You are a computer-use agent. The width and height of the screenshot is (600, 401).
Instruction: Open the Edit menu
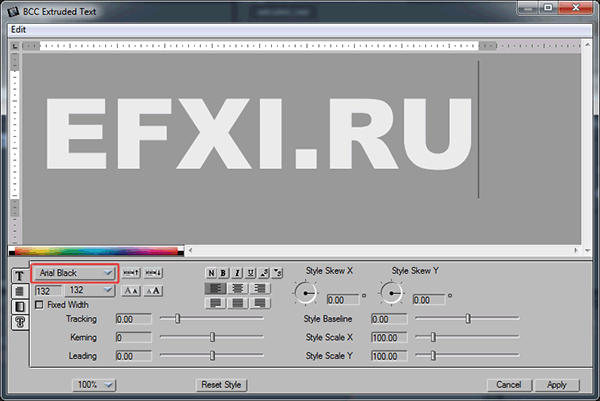[x=19, y=29]
